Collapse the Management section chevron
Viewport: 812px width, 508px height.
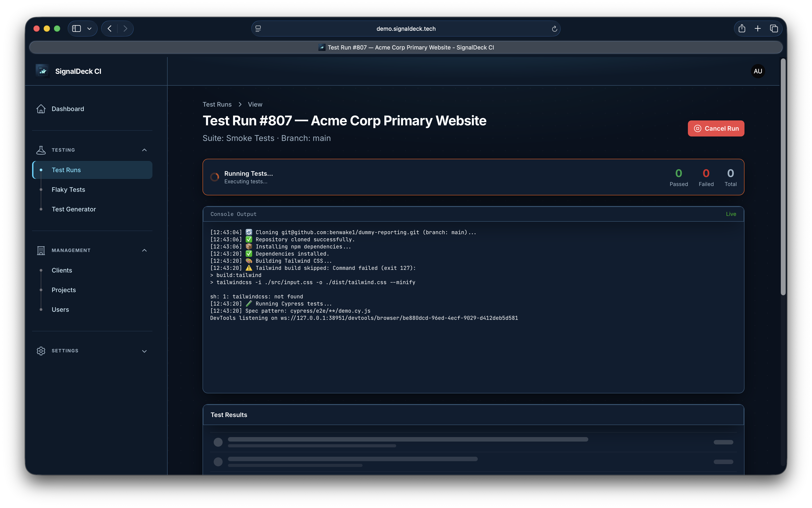tap(144, 250)
